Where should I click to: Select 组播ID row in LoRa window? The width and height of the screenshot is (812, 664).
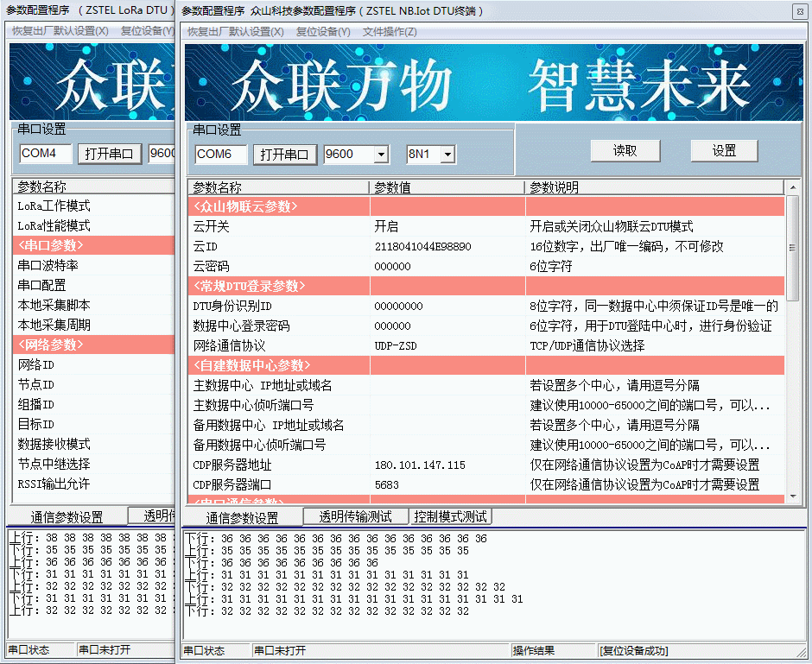click(94, 404)
